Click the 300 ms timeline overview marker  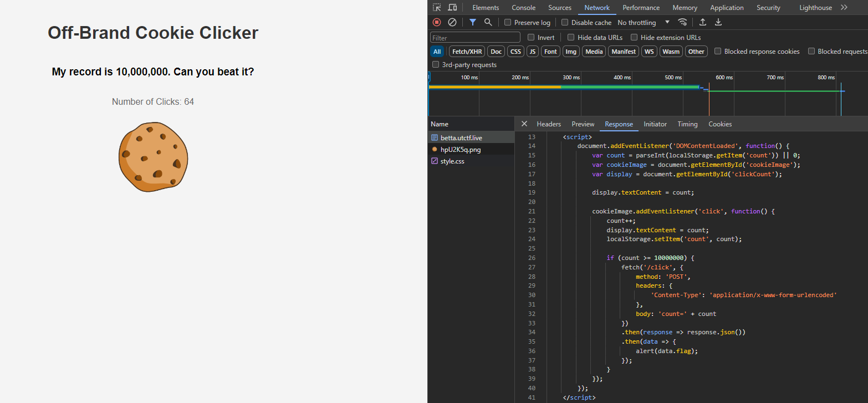coord(571,78)
